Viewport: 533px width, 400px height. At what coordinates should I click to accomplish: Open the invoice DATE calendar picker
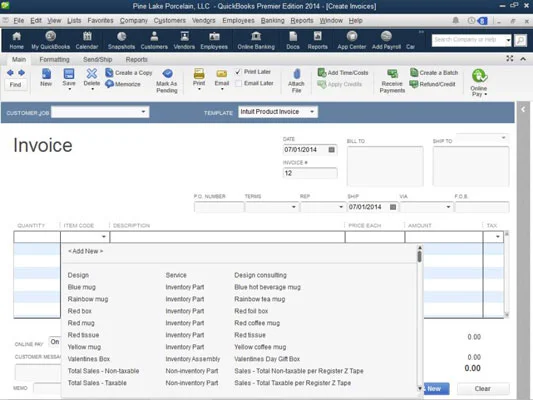[x=331, y=150]
